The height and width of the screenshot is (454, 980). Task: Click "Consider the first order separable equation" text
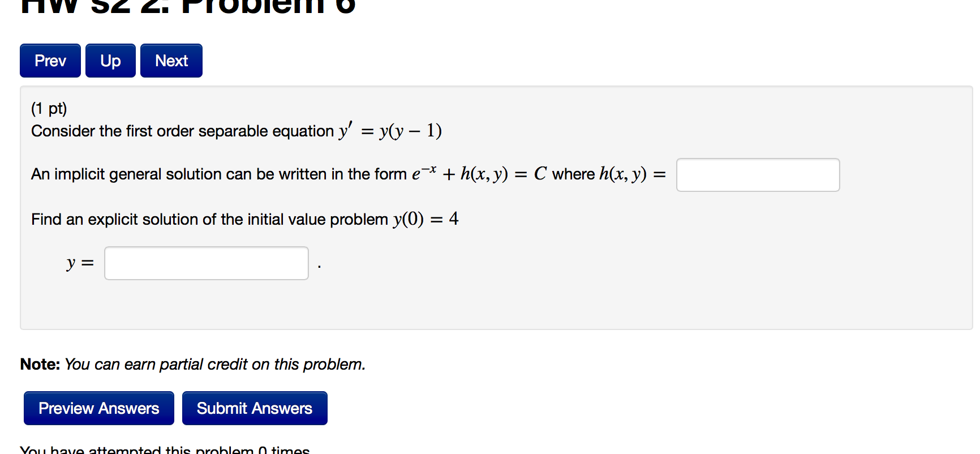(182, 131)
